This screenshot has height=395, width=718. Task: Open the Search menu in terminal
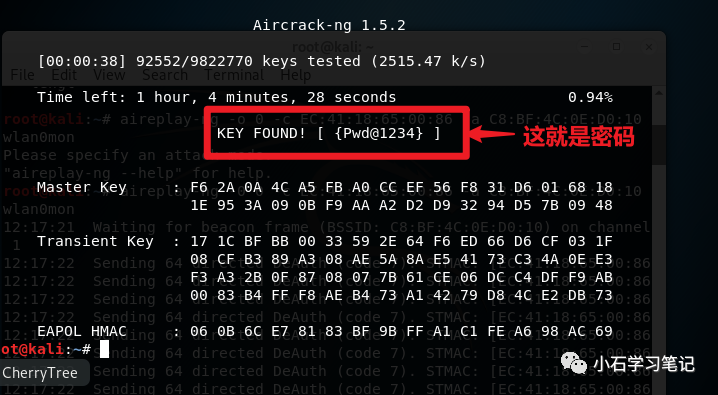point(165,75)
